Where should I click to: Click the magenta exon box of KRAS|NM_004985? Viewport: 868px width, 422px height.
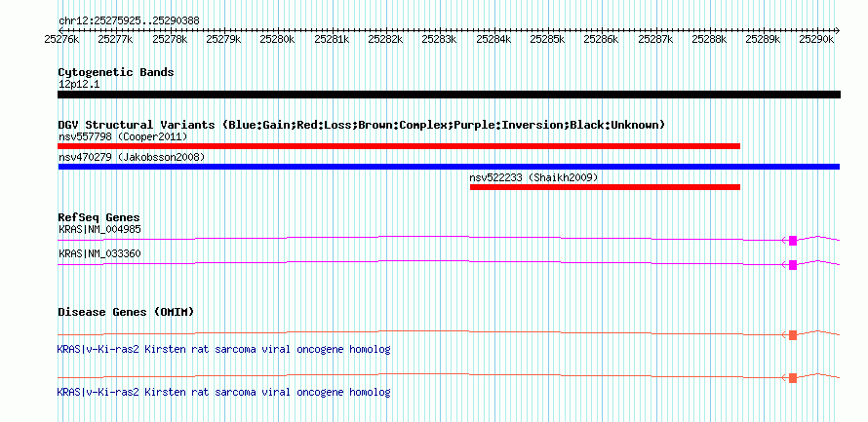[x=793, y=240]
